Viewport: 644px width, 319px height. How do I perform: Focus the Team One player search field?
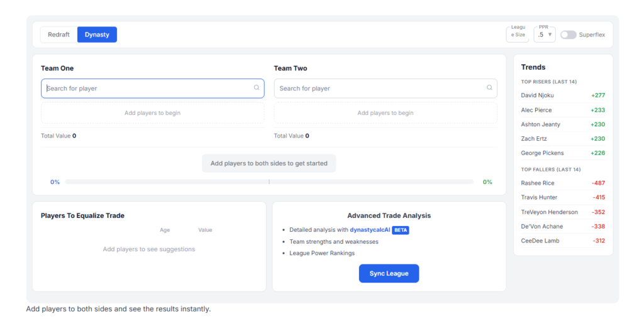(x=148, y=89)
